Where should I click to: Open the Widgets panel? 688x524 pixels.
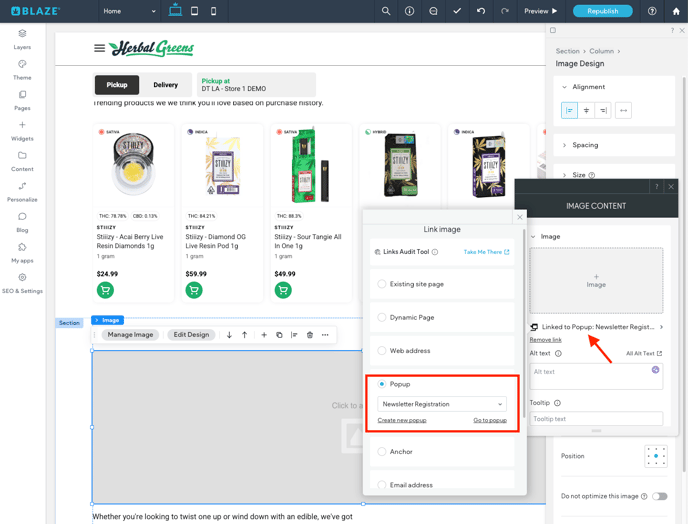coord(22,130)
